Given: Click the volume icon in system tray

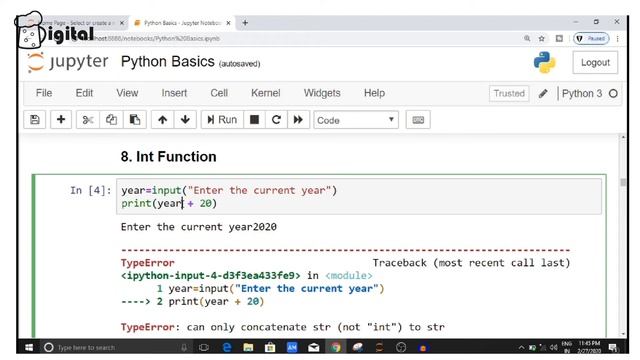Looking at the screenshot, I should (x=553, y=347).
